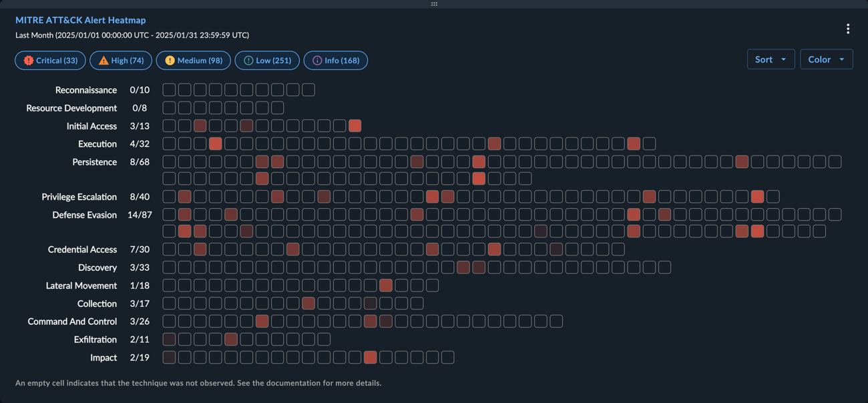Toggle the Critical (33) severity filter

(x=50, y=60)
